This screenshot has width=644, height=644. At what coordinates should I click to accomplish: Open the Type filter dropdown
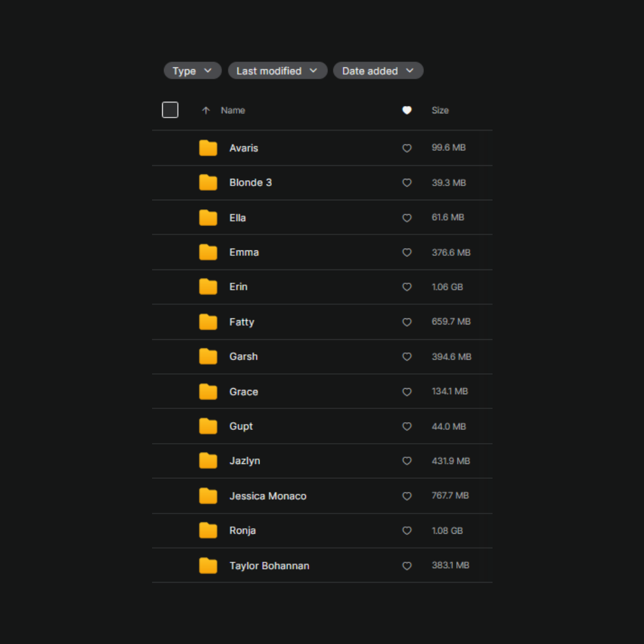tap(192, 71)
